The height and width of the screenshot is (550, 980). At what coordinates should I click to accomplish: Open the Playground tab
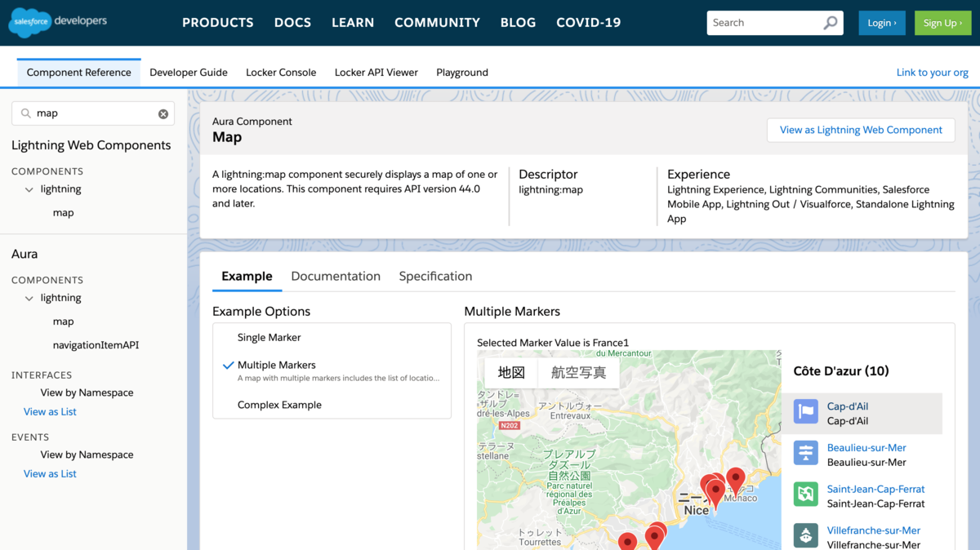tap(462, 73)
